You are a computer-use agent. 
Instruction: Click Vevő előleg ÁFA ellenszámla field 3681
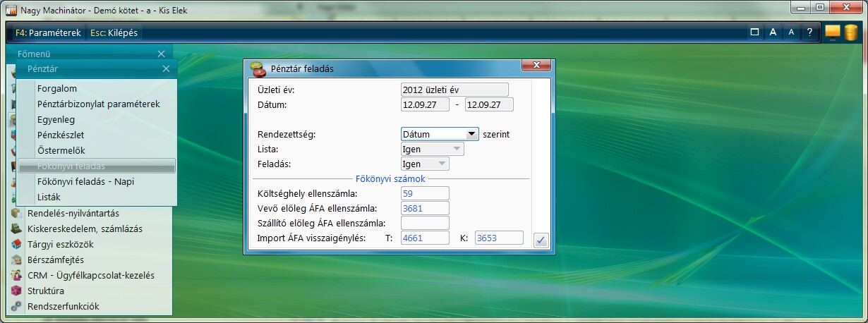tap(424, 208)
